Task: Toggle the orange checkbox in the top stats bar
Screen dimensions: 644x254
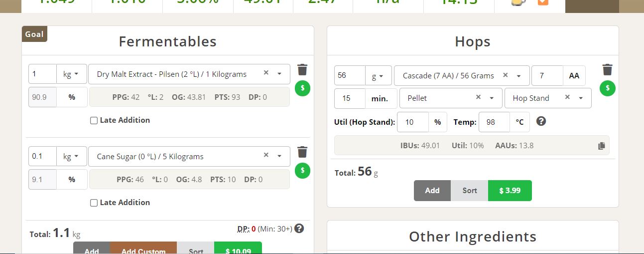Action: tap(543, 2)
